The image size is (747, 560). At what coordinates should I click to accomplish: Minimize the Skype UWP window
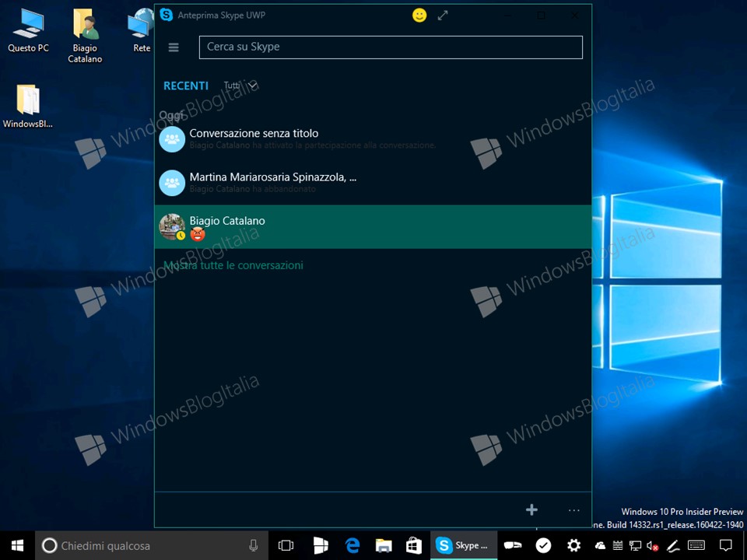click(x=508, y=16)
